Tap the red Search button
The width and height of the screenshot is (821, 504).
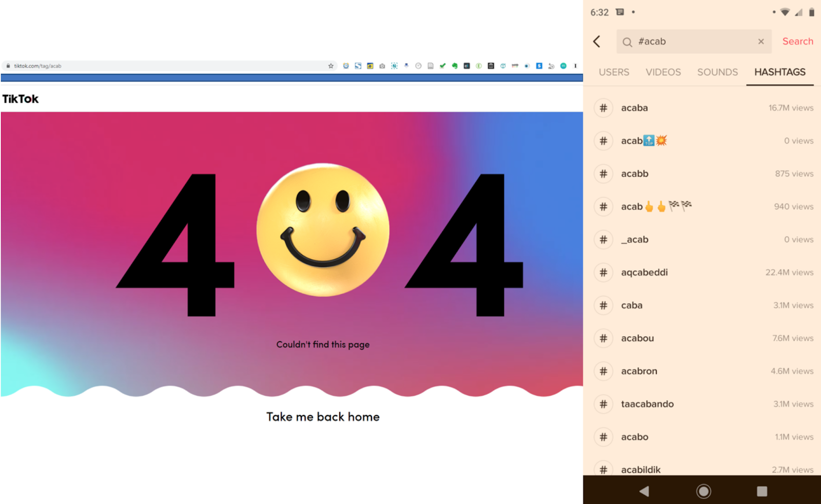pyautogui.click(x=797, y=42)
